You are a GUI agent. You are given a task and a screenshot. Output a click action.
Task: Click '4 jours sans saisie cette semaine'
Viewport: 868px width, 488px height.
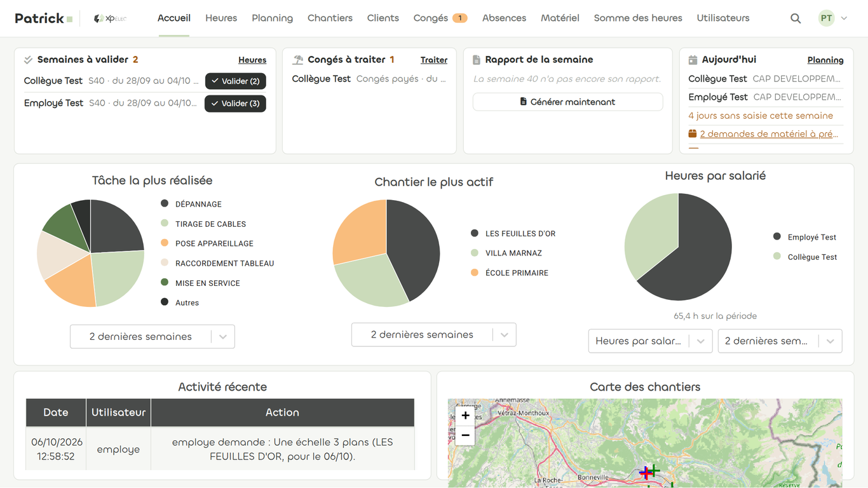pyautogui.click(x=761, y=116)
